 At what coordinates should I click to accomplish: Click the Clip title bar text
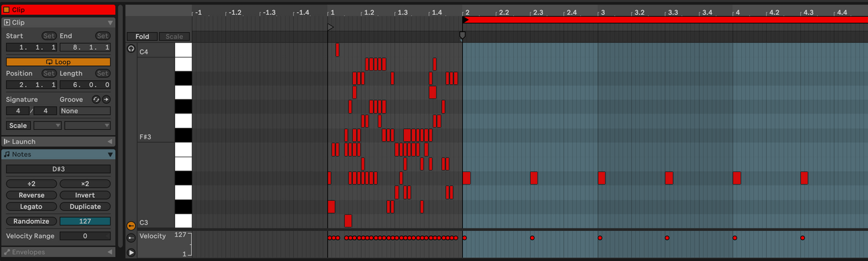point(18,10)
